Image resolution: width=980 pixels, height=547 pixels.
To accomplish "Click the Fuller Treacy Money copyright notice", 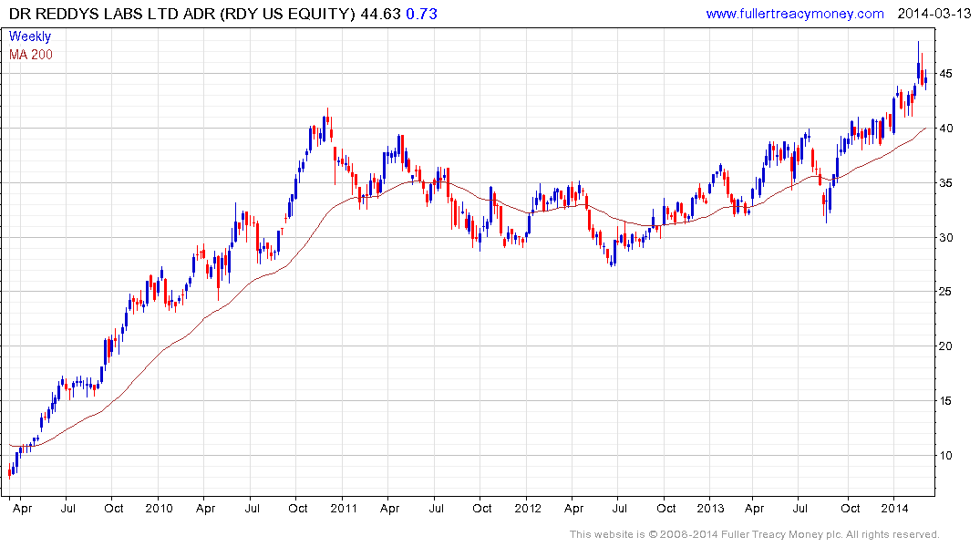I will coord(754,534).
